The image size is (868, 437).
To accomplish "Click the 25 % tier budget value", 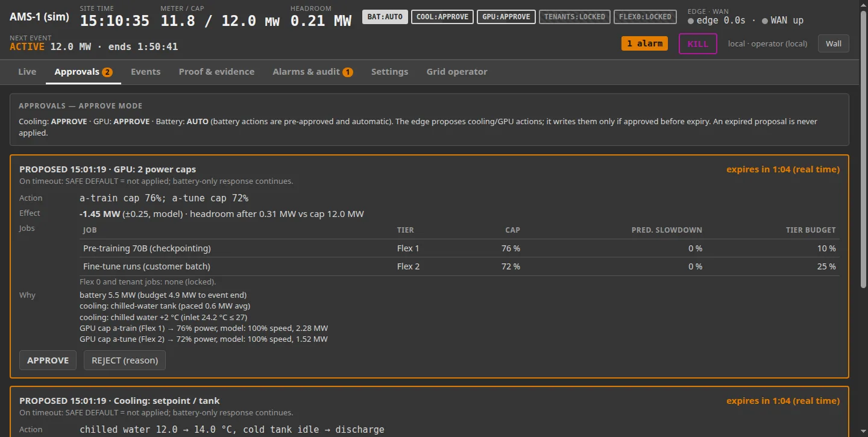I will 826,266.
